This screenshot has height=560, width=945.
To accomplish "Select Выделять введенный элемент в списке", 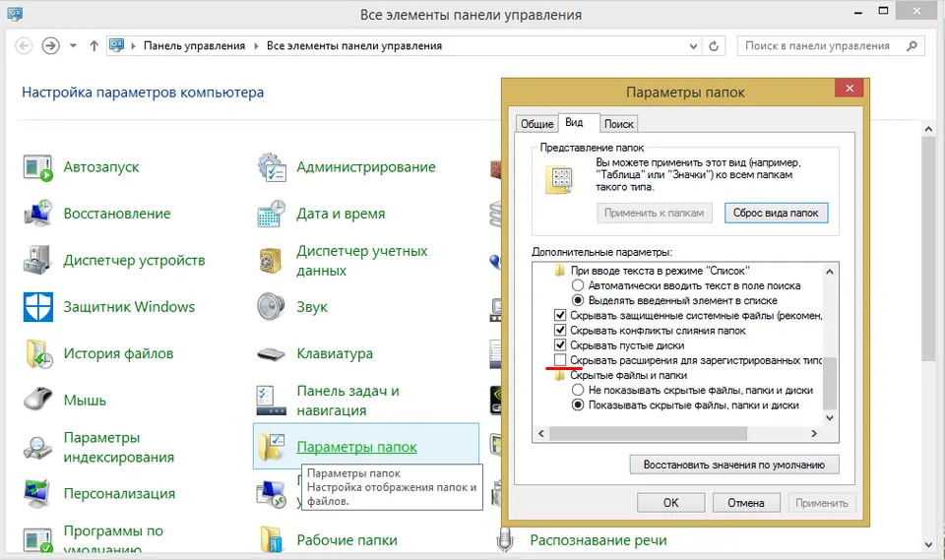I will (578, 300).
